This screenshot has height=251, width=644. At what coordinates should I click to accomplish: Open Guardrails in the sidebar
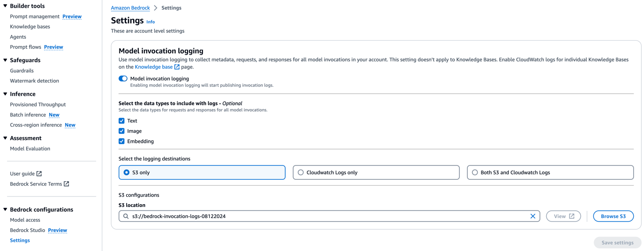(x=22, y=71)
